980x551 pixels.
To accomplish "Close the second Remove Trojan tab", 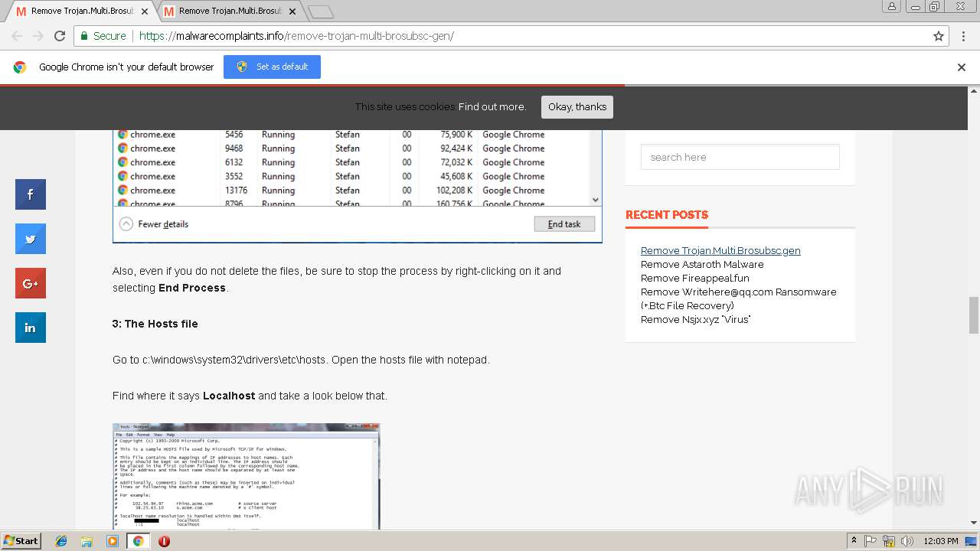I will (x=293, y=11).
